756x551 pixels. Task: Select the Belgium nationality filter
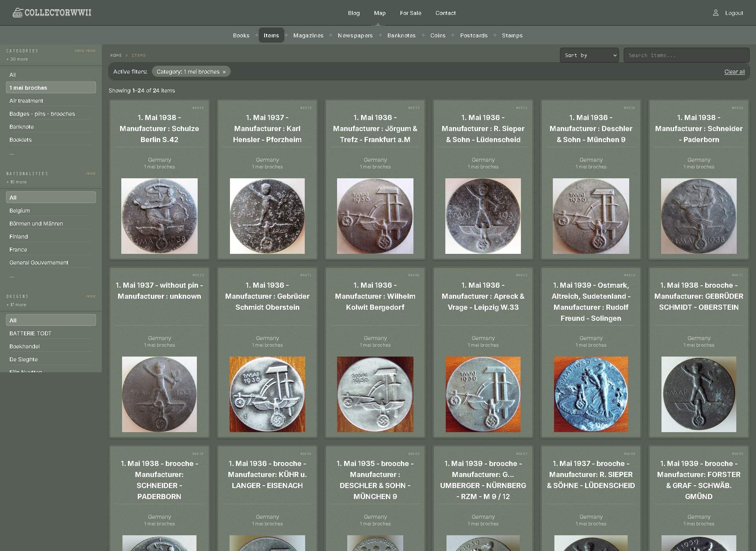coord(20,211)
